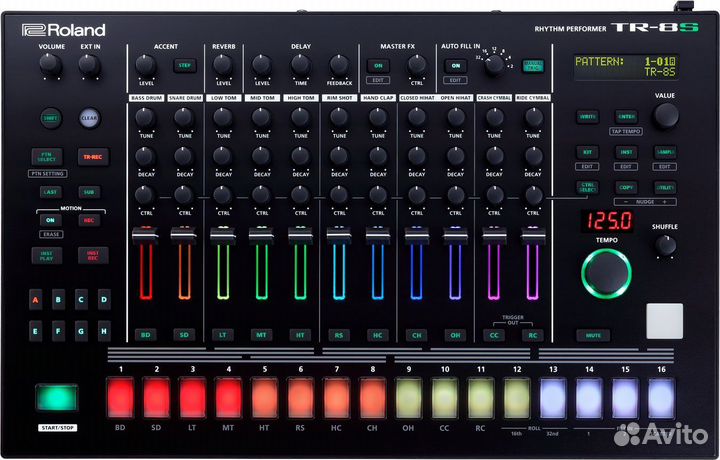Enable the INST REC button
The width and height of the screenshot is (720, 460).
click(x=93, y=255)
